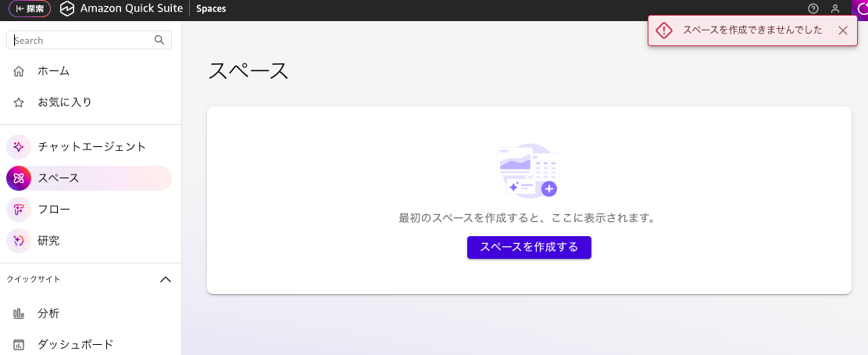868x355 pixels.
Task: Click the Amazon Quick Suite logo icon
Action: [x=67, y=9]
